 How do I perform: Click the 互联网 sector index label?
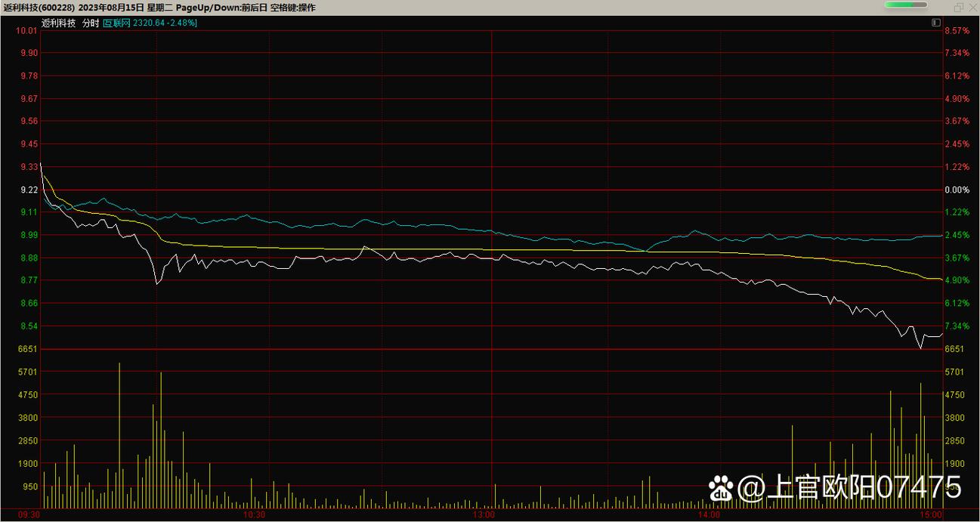(117, 23)
